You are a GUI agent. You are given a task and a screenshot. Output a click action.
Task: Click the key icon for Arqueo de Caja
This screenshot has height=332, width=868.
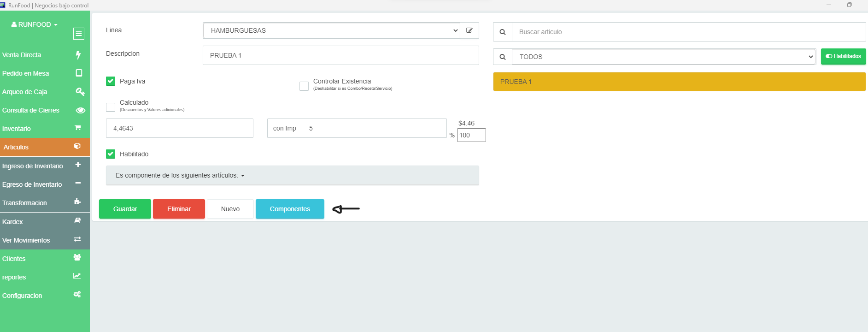[80, 92]
